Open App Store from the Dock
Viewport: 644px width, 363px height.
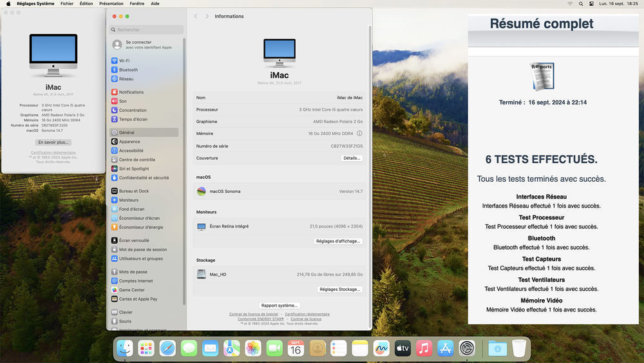(446, 349)
